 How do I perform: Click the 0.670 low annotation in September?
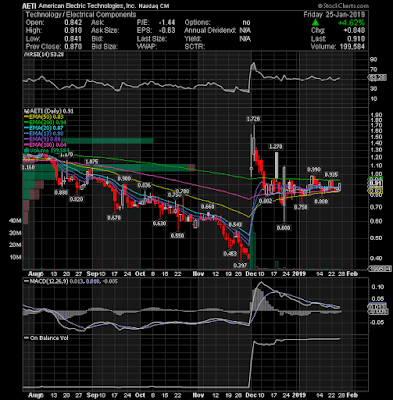click(x=114, y=218)
